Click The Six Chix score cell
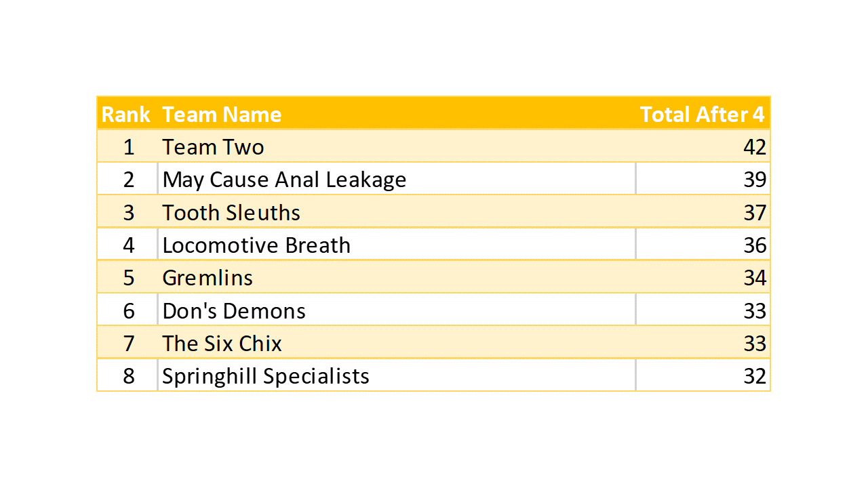 [x=754, y=344]
